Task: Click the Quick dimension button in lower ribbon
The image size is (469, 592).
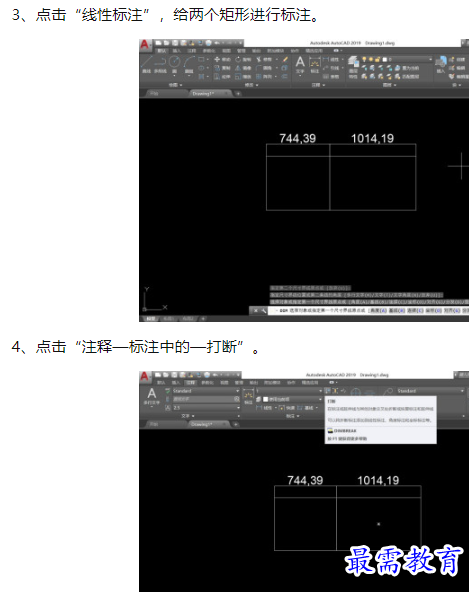Action: point(287,408)
